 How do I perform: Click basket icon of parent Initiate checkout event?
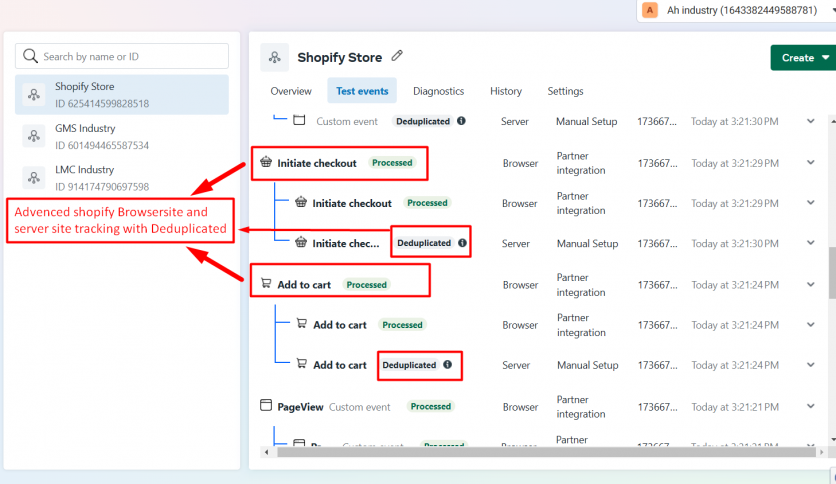point(266,162)
